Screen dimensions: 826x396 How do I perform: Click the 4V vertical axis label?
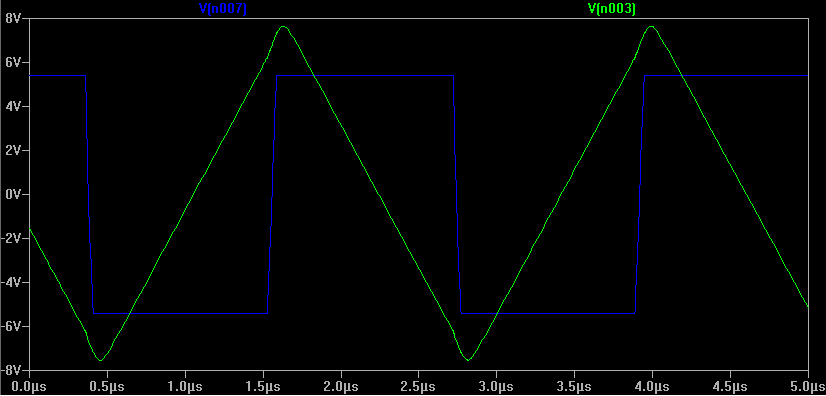pos(14,106)
